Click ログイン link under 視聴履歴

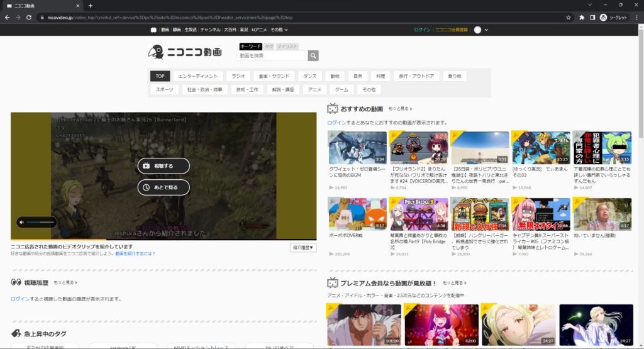click(x=20, y=299)
